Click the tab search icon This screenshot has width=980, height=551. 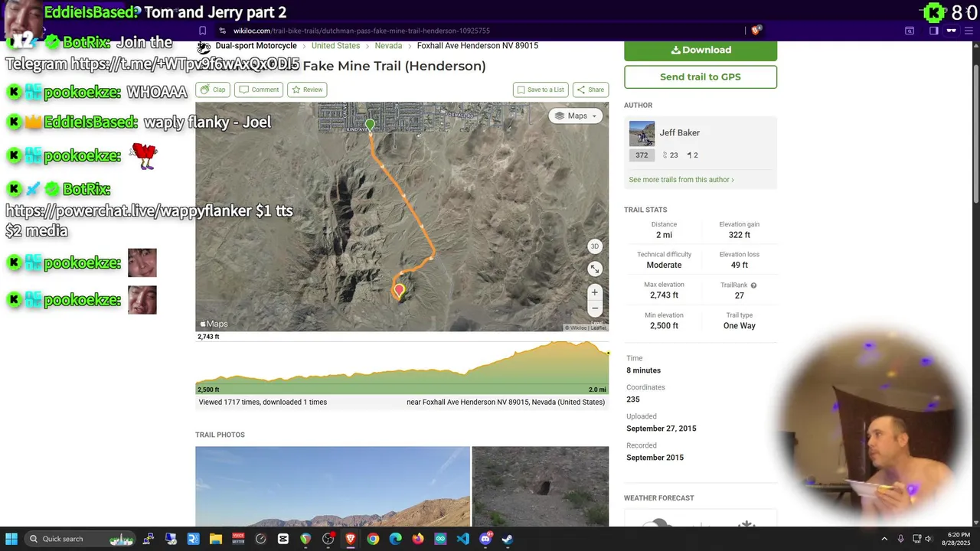coord(910,31)
